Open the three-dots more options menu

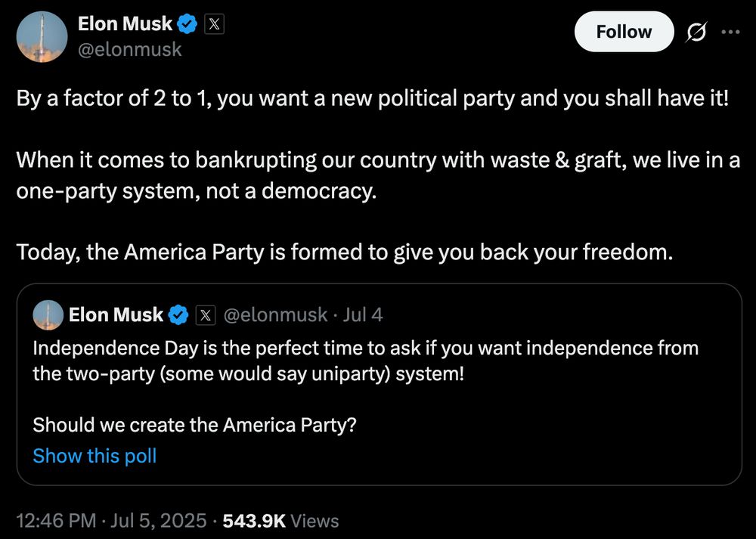[731, 33]
